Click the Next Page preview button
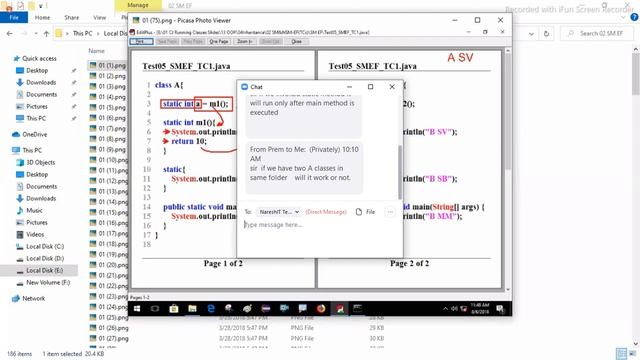The image size is (640, 360). (x=167, y=42)
